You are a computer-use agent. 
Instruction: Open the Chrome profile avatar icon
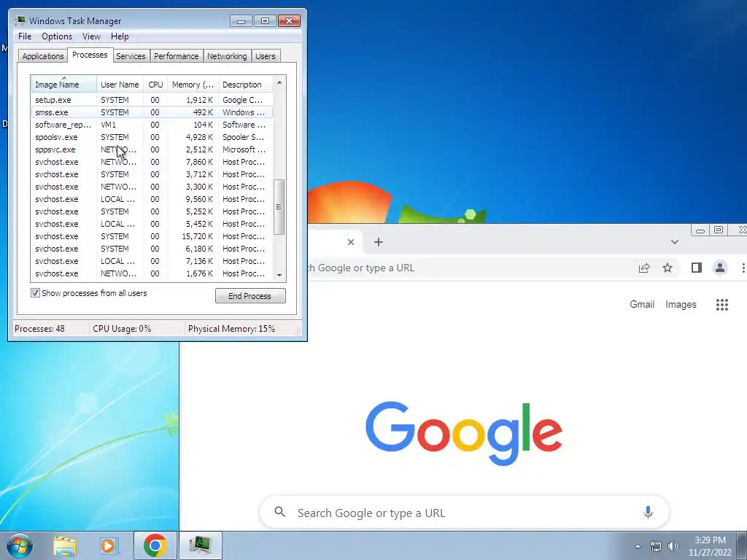[x=720, y=268]
